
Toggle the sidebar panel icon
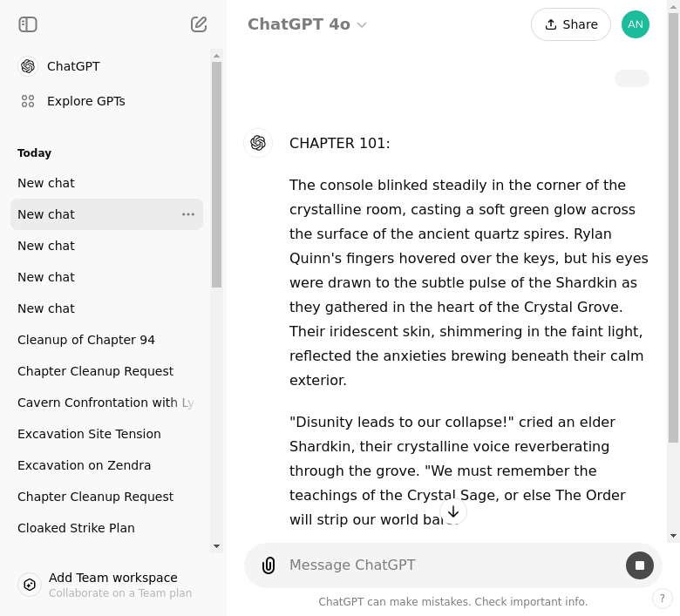pyautogui.click(x=28, y=24)
